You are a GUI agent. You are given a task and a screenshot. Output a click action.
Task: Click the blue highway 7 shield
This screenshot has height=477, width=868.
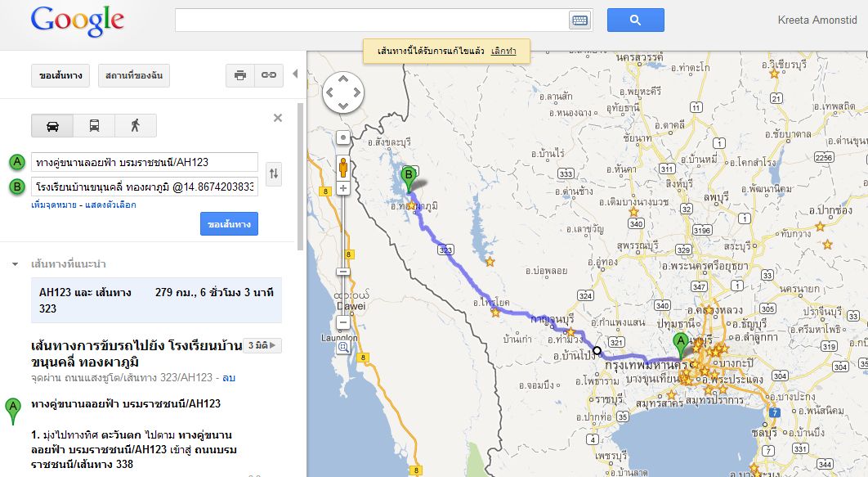775,412
